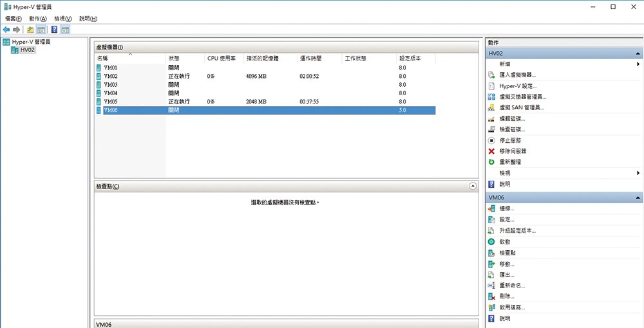The width and height of the screenshot is (644, 328).
Task: Click the Upgrade Configuration Version (升級設定版本) icon
Action: [491, 231]
